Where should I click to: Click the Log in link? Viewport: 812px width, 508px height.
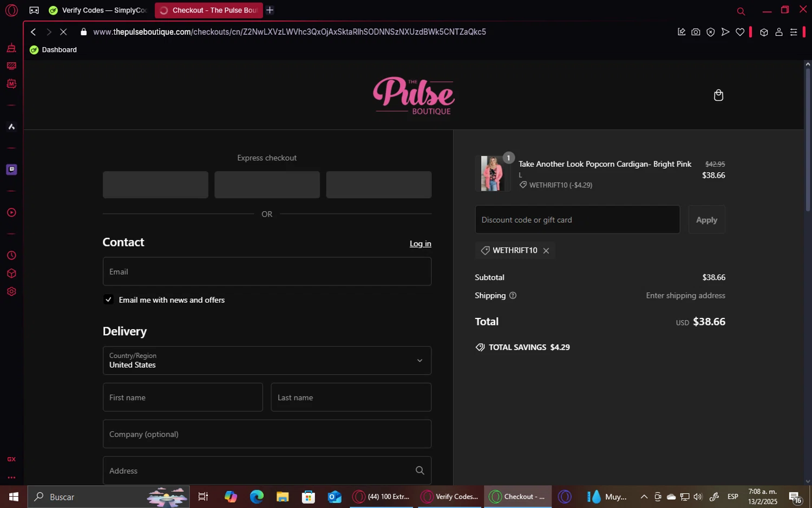(x=420, y=244)
